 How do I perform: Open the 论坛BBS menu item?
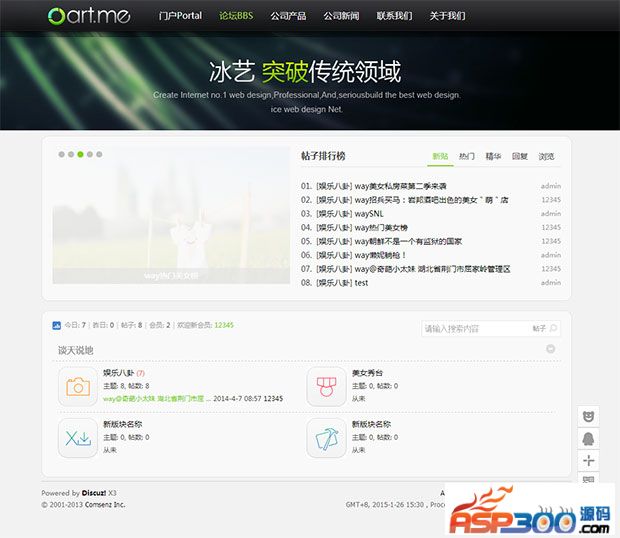click(x=236, y=16)
